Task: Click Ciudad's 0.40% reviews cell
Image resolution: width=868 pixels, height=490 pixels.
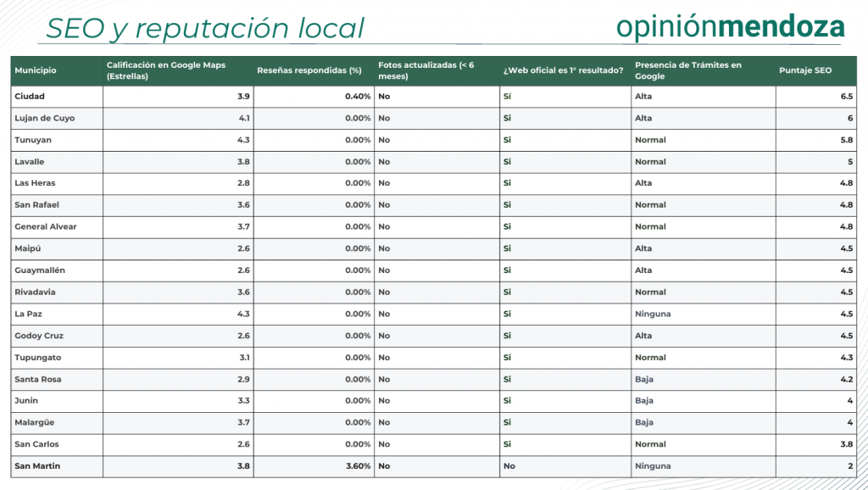Action: (x=357, y=97)
